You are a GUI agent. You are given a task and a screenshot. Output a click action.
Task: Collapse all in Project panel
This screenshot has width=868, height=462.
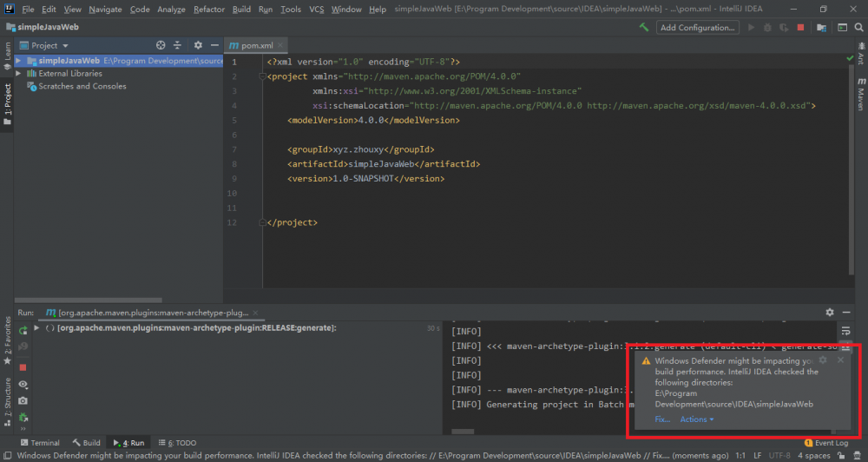177,45
